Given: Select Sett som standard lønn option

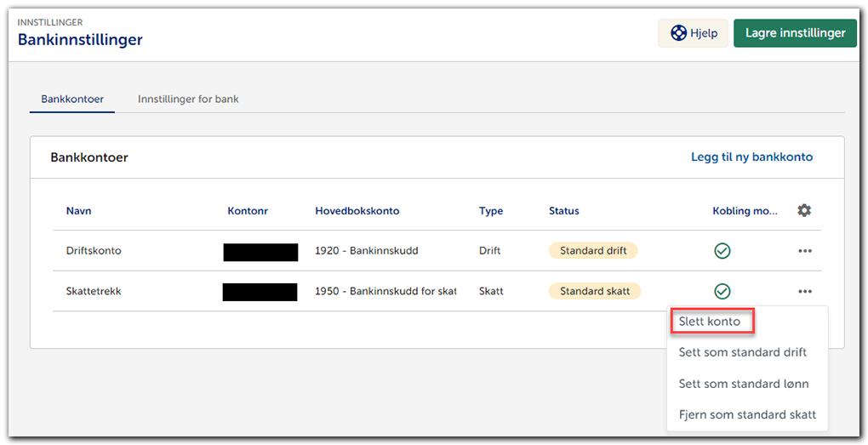Looking at the screenshot, I should point(743,384).
